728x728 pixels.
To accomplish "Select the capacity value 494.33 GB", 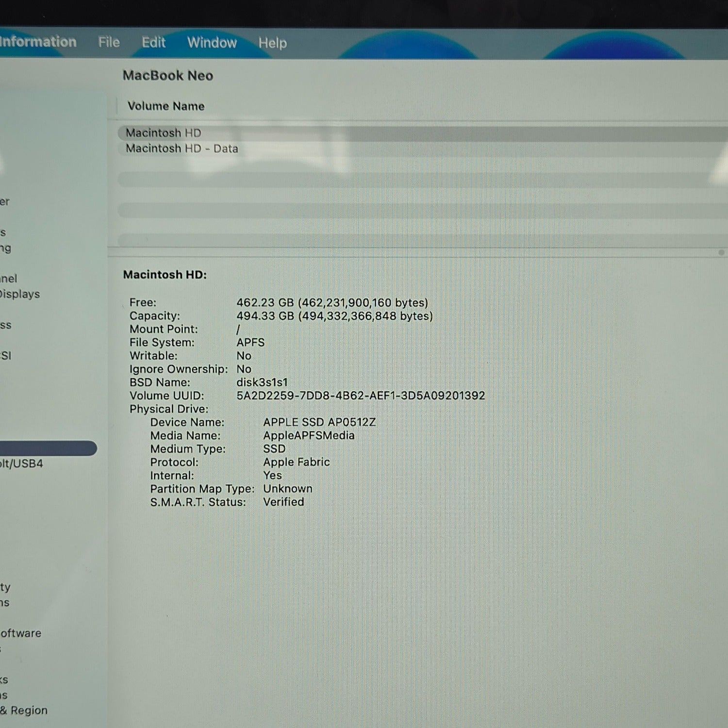I will tap(335, 316).
